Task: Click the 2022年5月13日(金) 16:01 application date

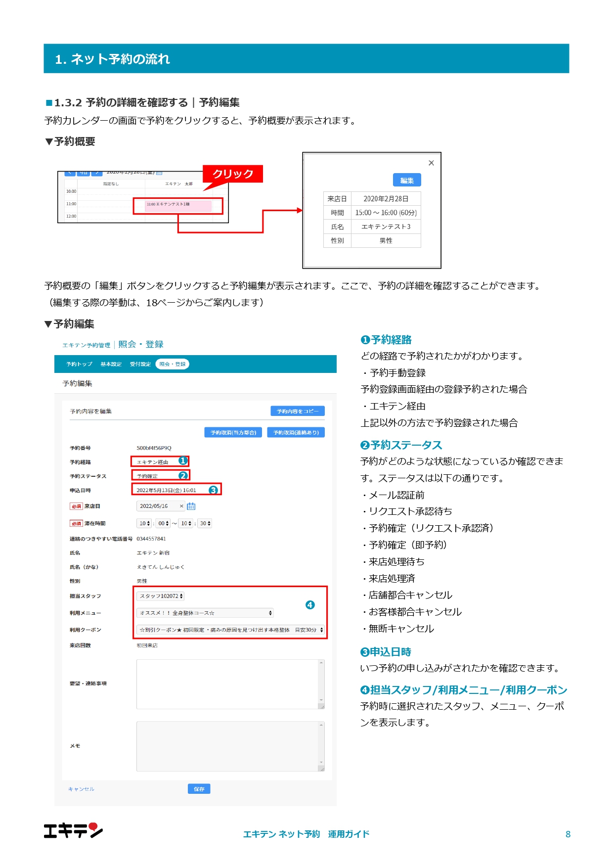Action: pyautogui.click(x=167, y=491)
